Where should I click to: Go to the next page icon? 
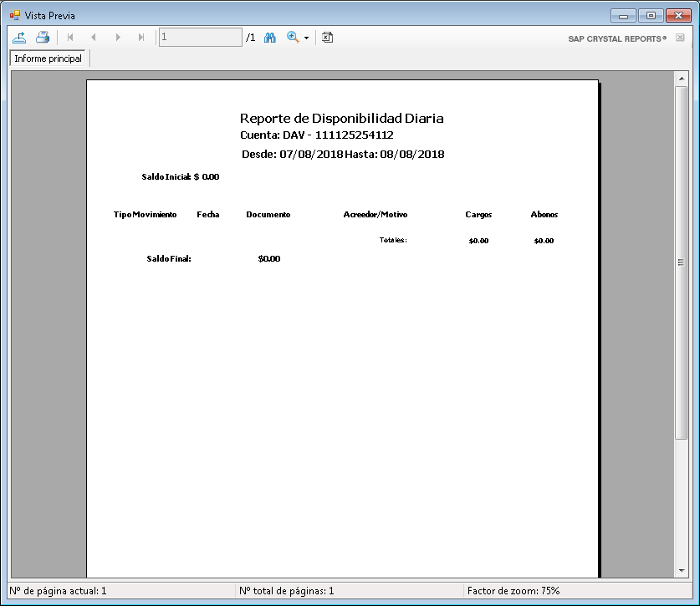point(117,37)
